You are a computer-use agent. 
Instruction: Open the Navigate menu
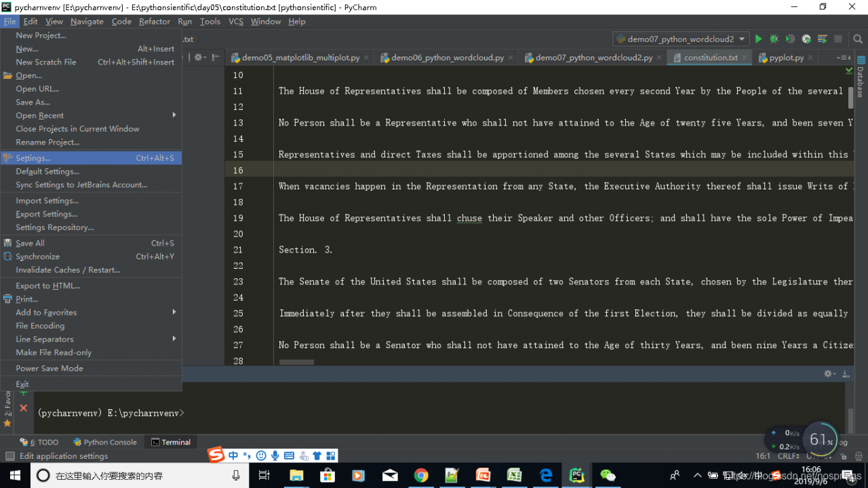coord(87,21)
